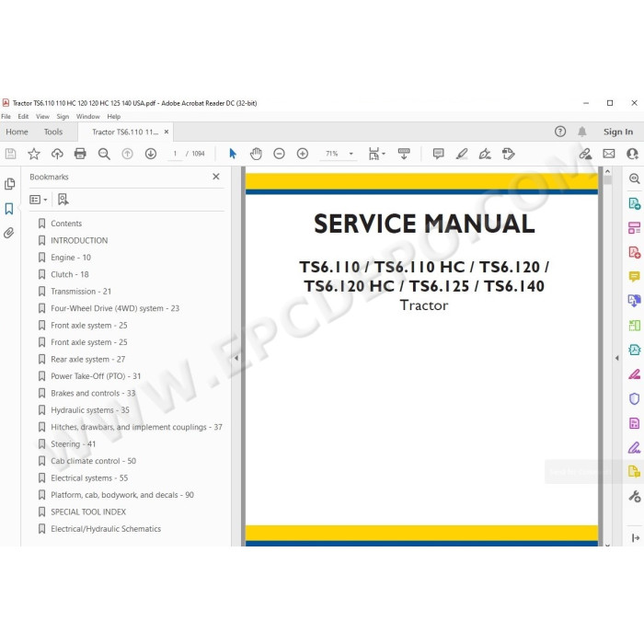Find current bookmark icon
The height and width of the screenshot is (644, 644).
tap(63, 200)
